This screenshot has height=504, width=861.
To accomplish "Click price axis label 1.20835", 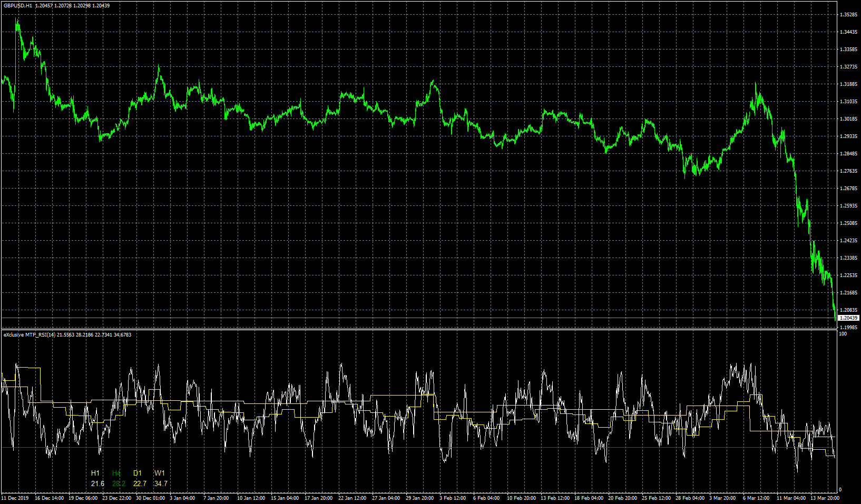I will click(x=847, y=310).
